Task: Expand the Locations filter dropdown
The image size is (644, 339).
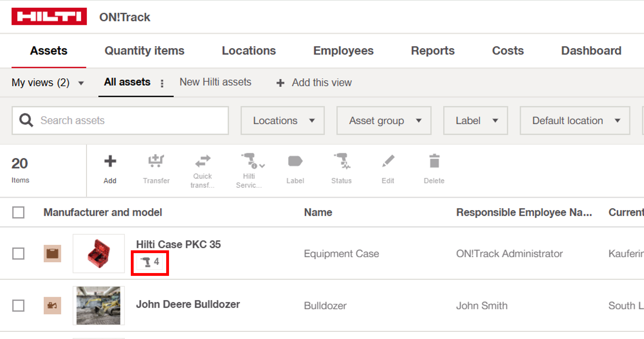Action: click(x=282, y=121)
